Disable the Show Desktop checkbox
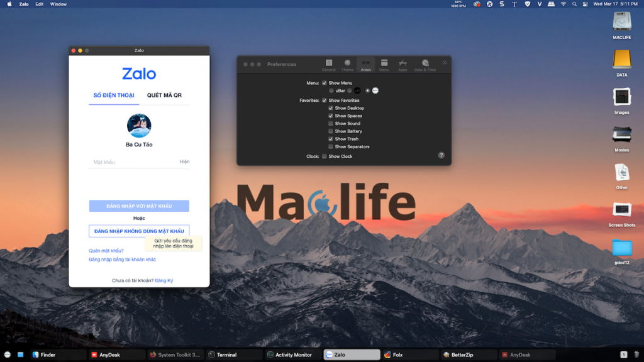644x362 pixels. click(x=331, y=107)
